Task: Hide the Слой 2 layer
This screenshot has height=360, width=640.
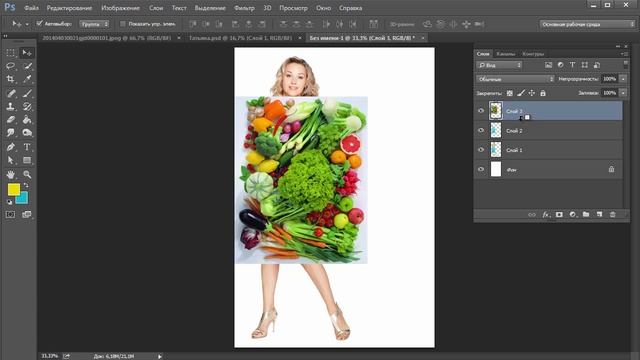Action: click(x=481, y=130)
